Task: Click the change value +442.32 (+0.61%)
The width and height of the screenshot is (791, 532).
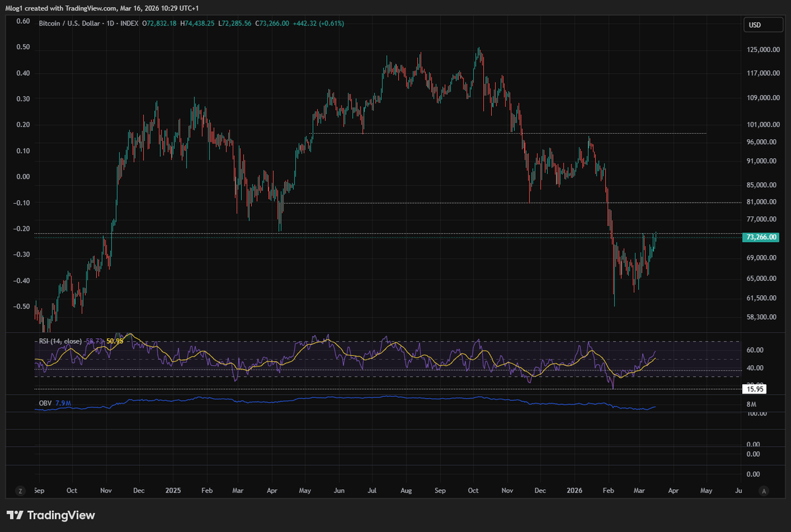Action: [320, 23]
